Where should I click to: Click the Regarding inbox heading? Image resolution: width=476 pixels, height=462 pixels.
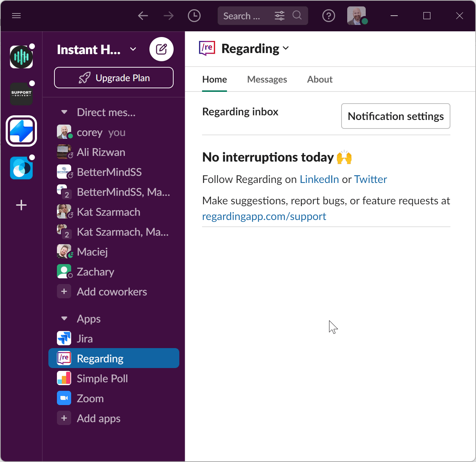coord(240,112)
